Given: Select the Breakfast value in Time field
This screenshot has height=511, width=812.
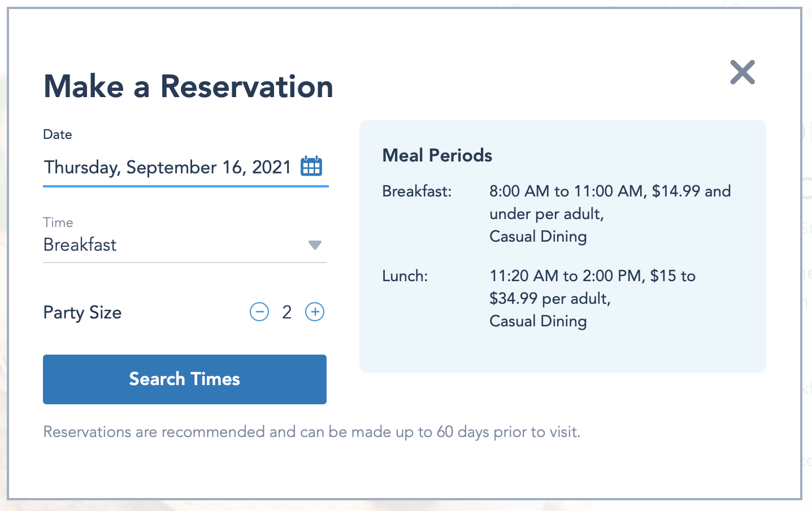Looking at the screenshot, I should click(80, 245).
